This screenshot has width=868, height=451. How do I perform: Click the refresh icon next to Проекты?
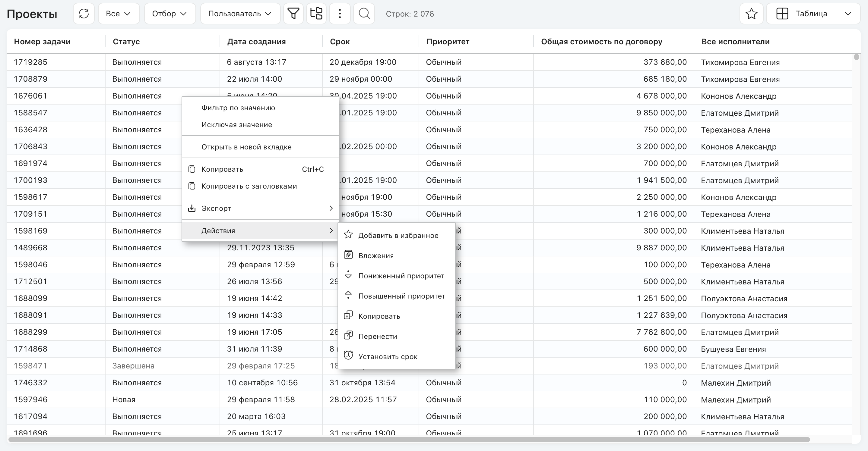(84, 14)
